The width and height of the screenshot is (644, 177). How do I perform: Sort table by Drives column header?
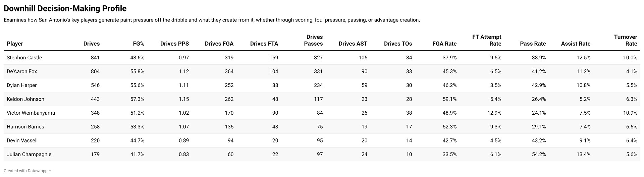91,44
